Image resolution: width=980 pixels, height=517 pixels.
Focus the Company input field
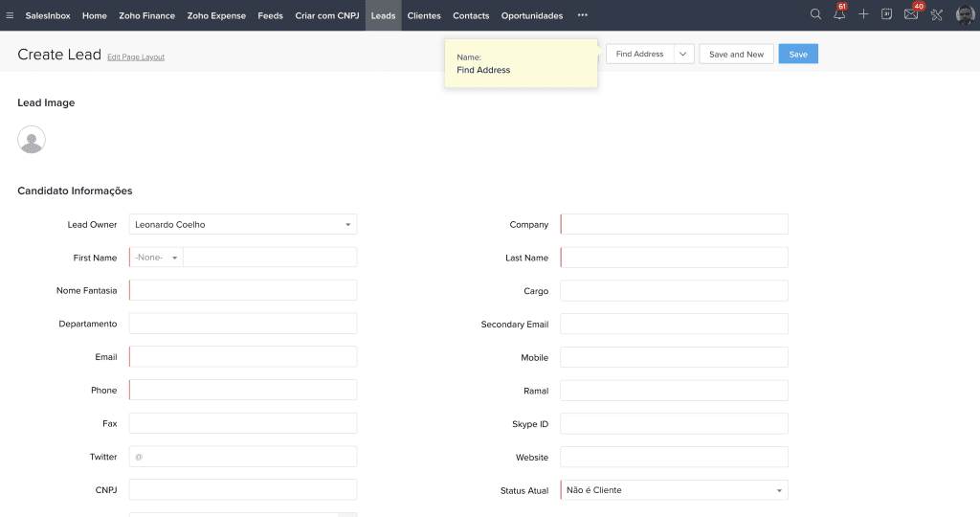click(x=674, y=225)
